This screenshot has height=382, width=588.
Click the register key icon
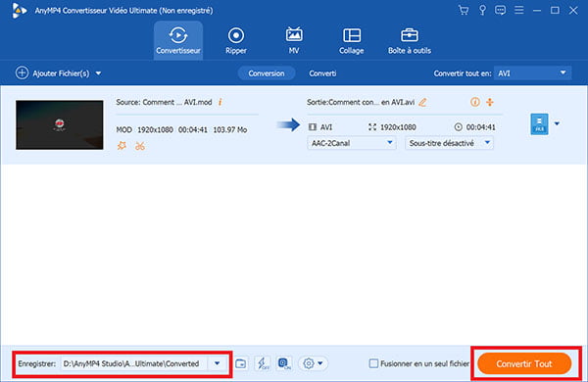click(x=482, y=10)
